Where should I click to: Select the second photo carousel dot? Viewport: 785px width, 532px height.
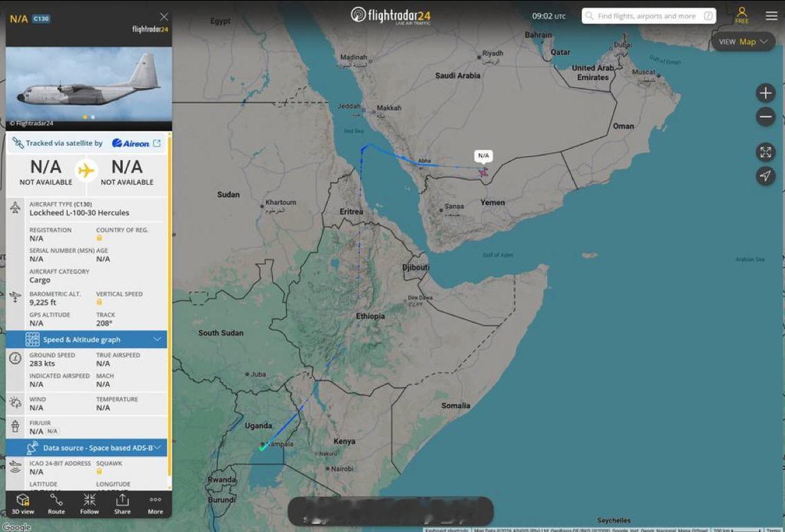pyautogui.click(x=93, y=117)
